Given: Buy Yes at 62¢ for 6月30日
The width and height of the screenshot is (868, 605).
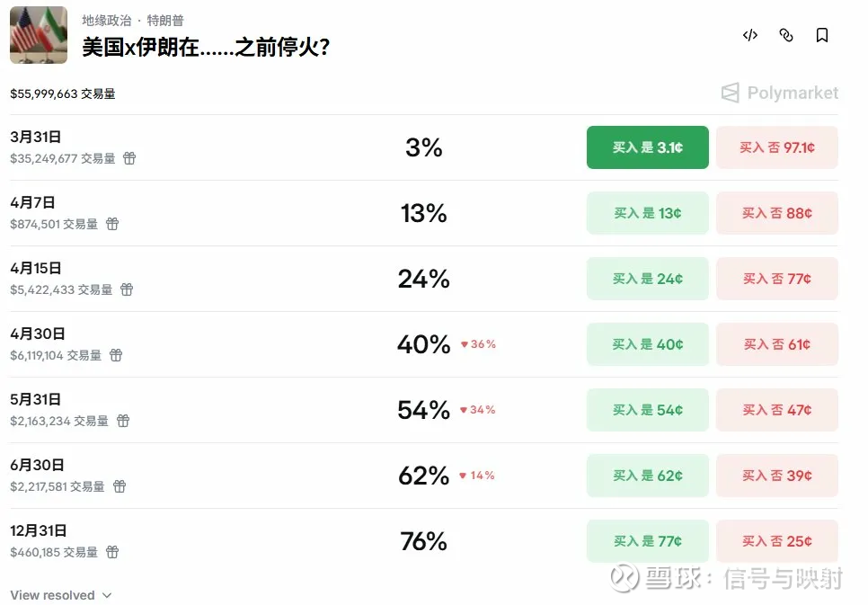Looking at the screenshot, I should click(647, 476).
